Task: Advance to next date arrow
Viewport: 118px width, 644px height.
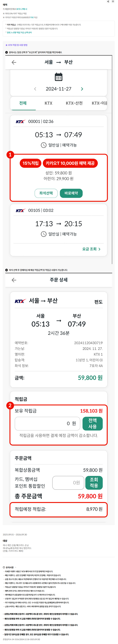Action: pyautogui.click(x=82, y=89)
